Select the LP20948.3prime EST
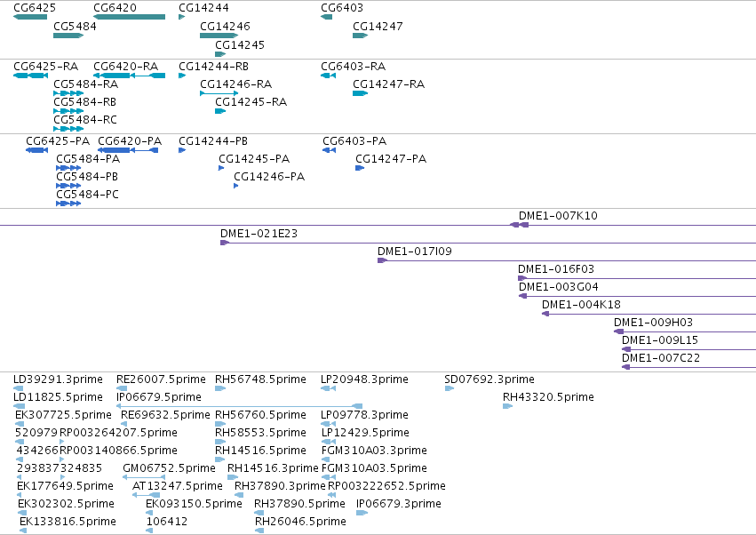The image size is (756, 535). point(329,388)
